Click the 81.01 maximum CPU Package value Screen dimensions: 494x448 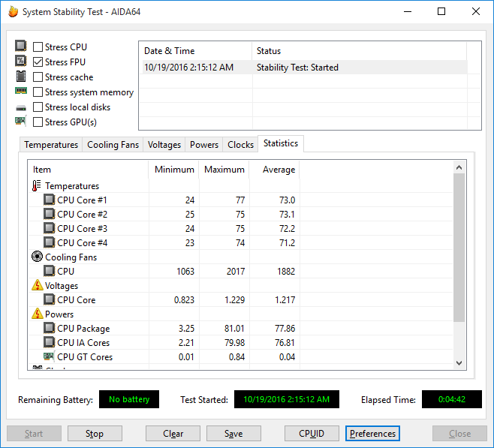pos(234,329)
